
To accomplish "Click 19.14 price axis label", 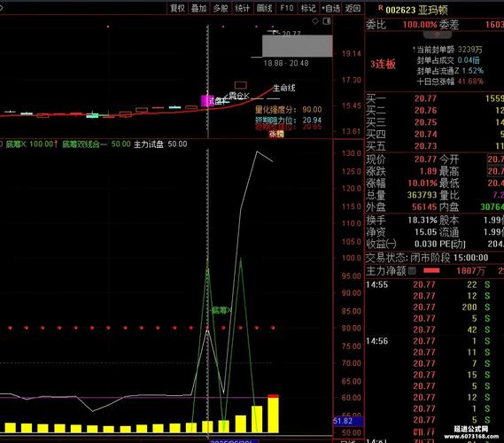I will point(351,54).
